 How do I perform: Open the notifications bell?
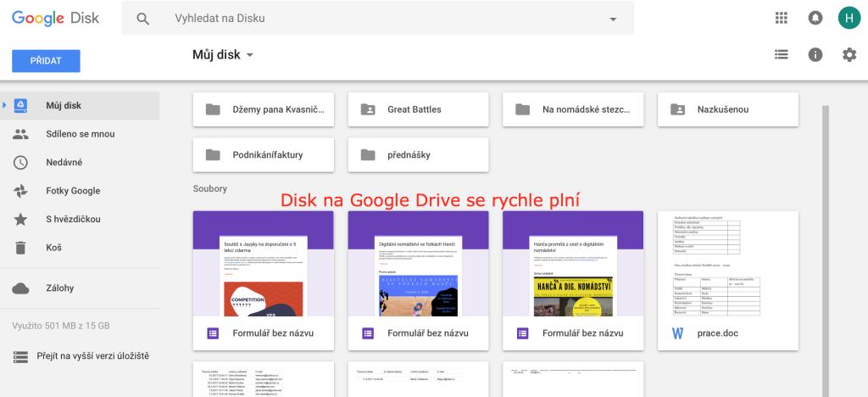click(x=815, y=19)
